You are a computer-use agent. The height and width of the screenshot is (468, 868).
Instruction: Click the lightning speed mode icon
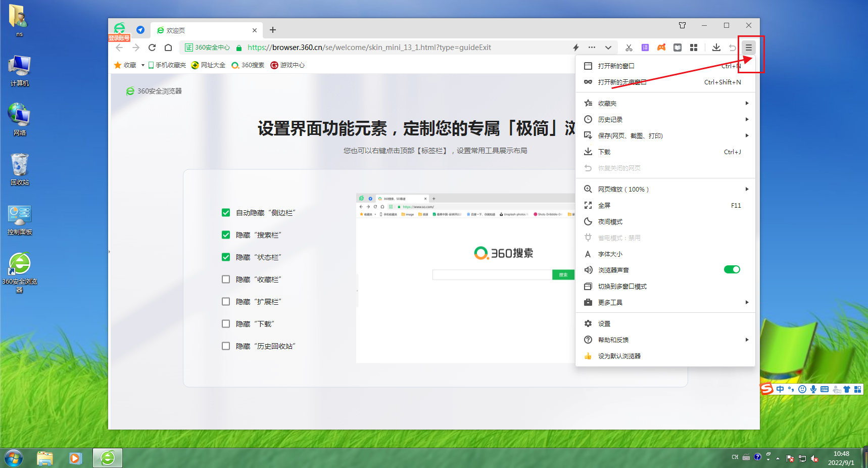click(576, 48)
